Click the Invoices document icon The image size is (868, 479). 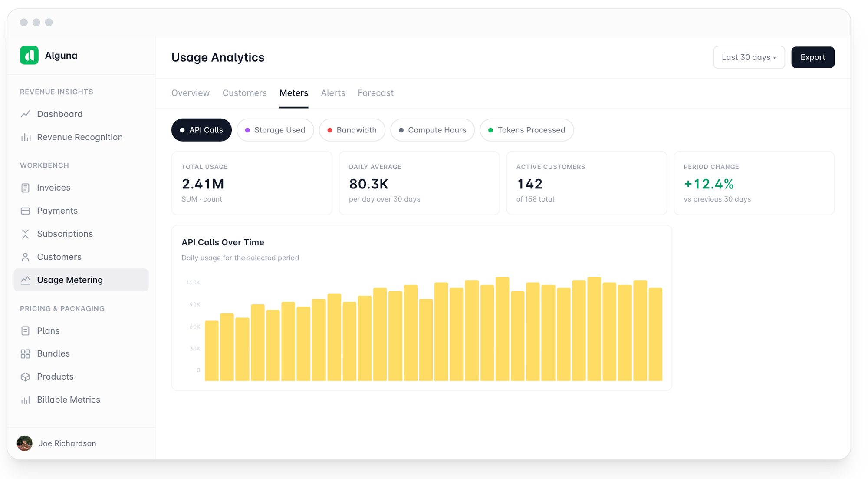25,188
